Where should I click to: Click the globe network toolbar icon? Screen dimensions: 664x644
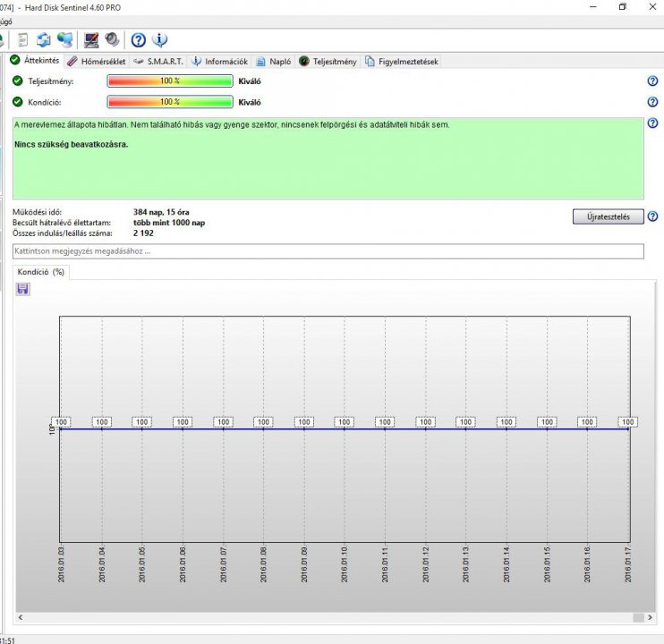point(65,39)
